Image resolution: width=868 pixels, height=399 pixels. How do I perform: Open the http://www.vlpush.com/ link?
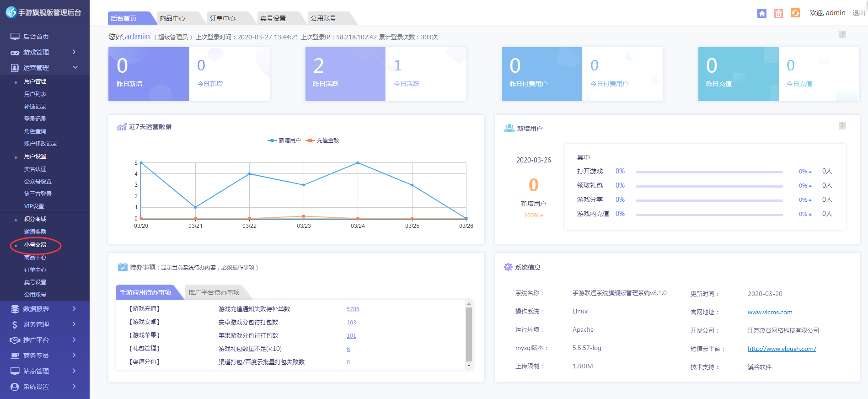(x=782, y=349)
